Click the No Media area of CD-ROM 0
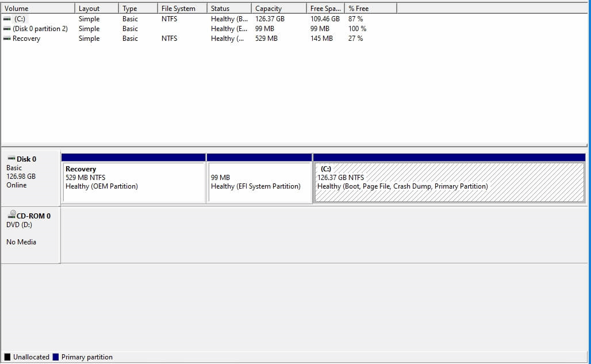This screenshot has height=364, width=591. 21,242
